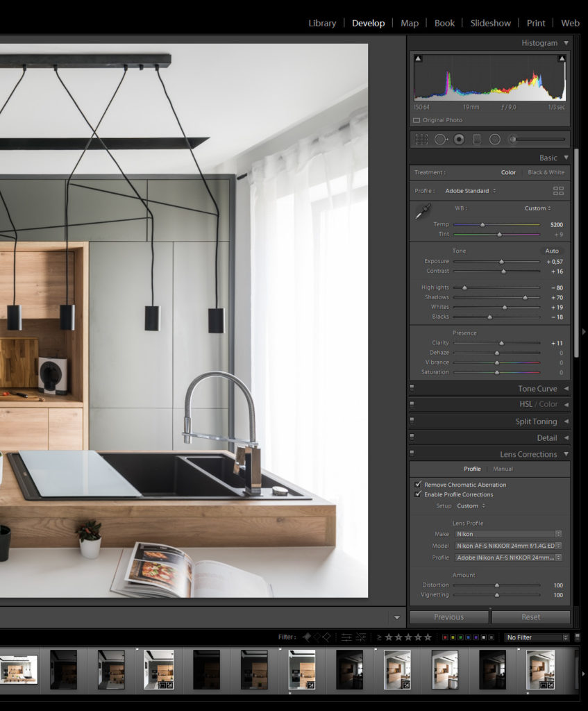This screenshot has width=588, height=711.
Task: Pick the White Balance eyedropper
Action: [422, 212]
